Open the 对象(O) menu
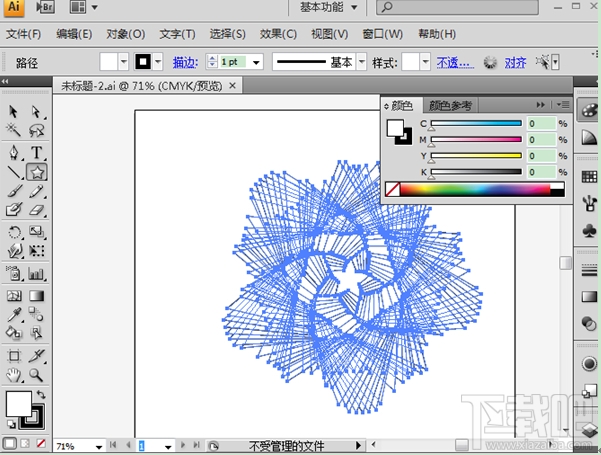 126,34
